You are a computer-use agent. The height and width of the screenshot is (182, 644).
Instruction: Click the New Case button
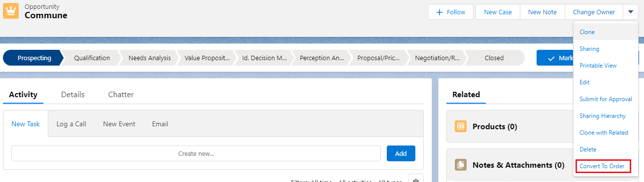click(498, 12)
